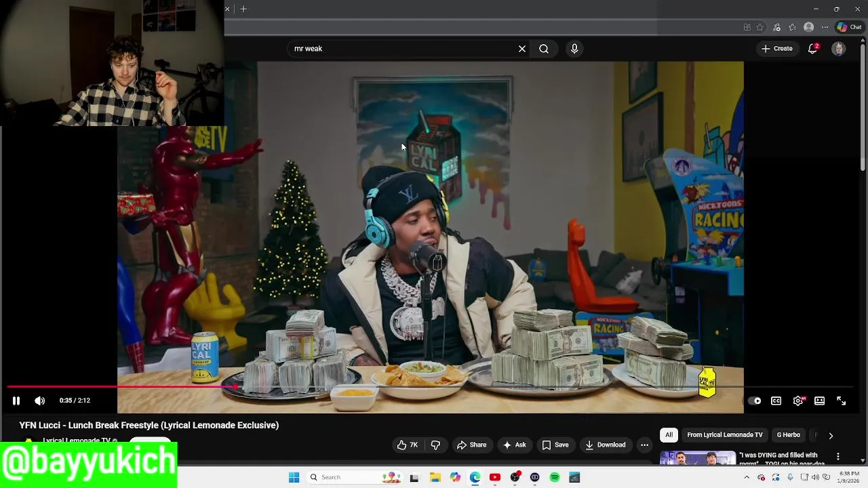Open Spotify from taskbar
The width and height of the screenshot is (868, 488).
[555, 477]
